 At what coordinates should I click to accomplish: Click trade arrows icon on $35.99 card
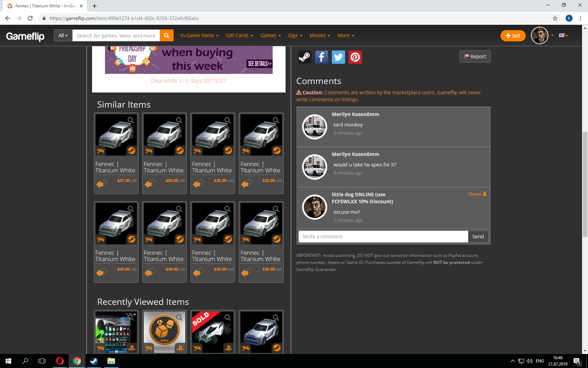(198, 272)
